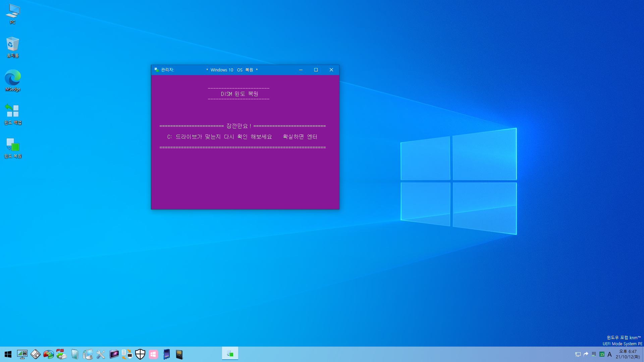Maximize the Windows 10 OS 복원 console
The width and height of the screenshot is (644, 362).
pyautogui.click(x=316, y=70)
